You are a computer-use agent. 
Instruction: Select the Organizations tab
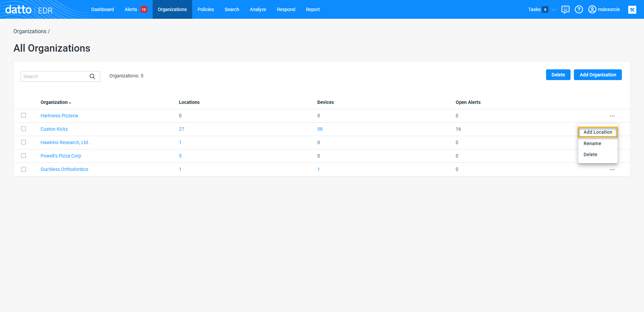(172, 9)
